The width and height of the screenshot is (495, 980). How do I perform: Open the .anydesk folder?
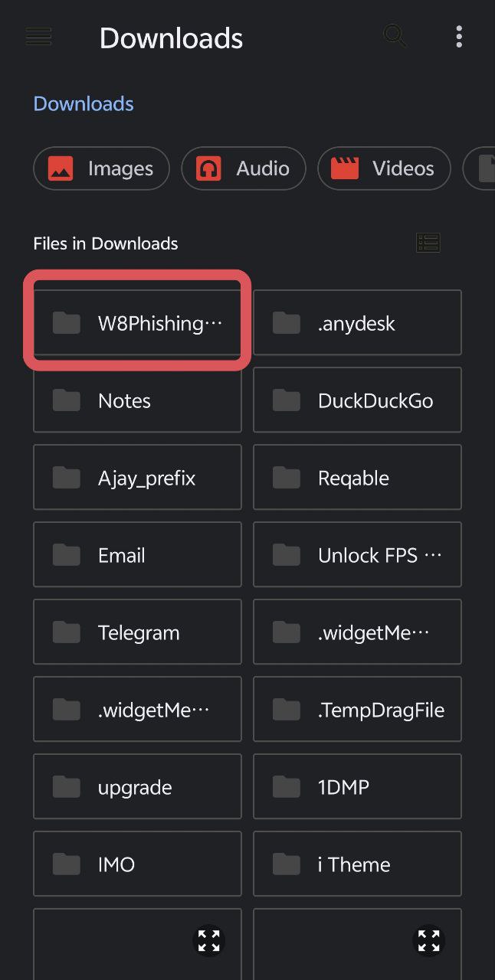[357, 323]
